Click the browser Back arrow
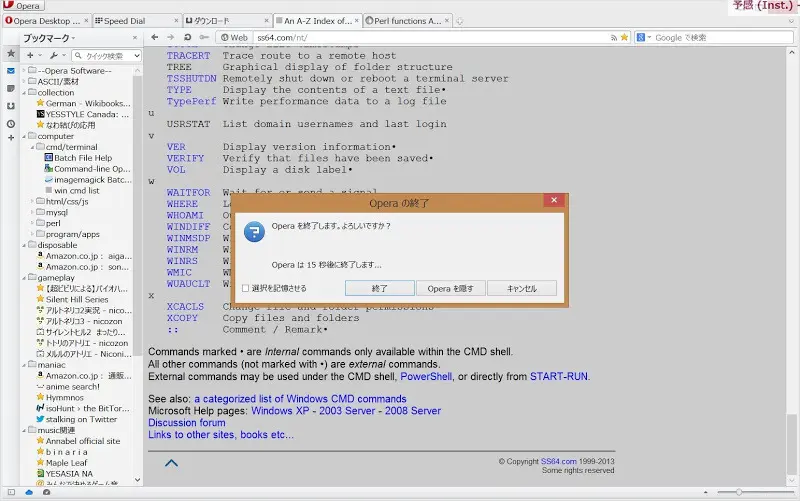 (155, 37)
